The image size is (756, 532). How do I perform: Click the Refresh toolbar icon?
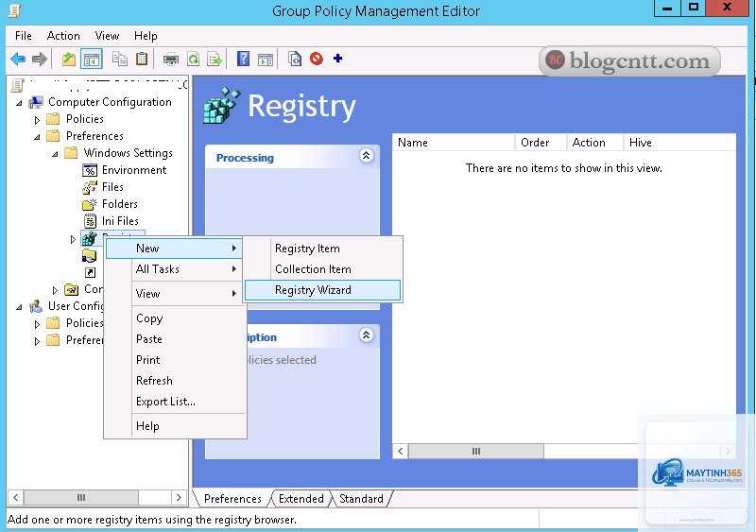[194, 60]
